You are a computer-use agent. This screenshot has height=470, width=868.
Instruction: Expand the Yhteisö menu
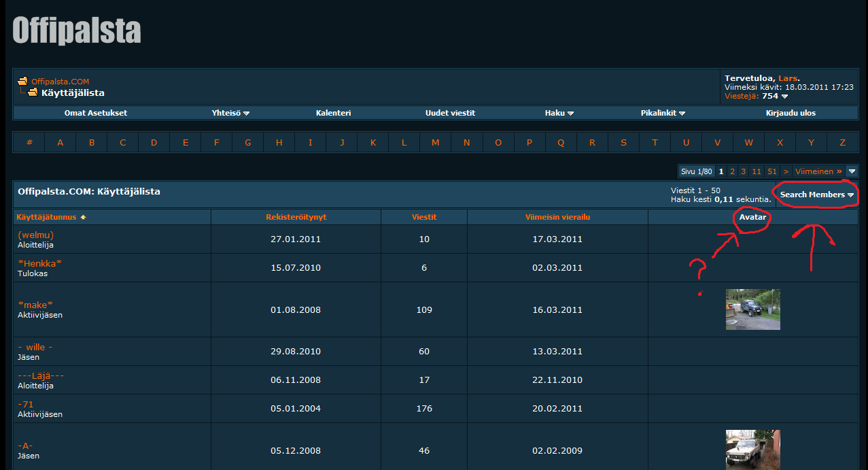point(230,113)
